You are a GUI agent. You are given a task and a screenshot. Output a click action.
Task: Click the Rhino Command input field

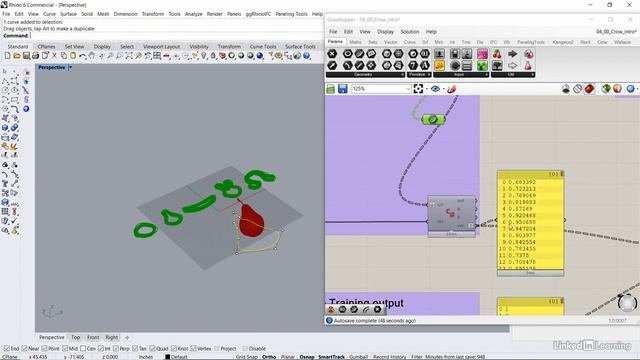tap(177, 36)
